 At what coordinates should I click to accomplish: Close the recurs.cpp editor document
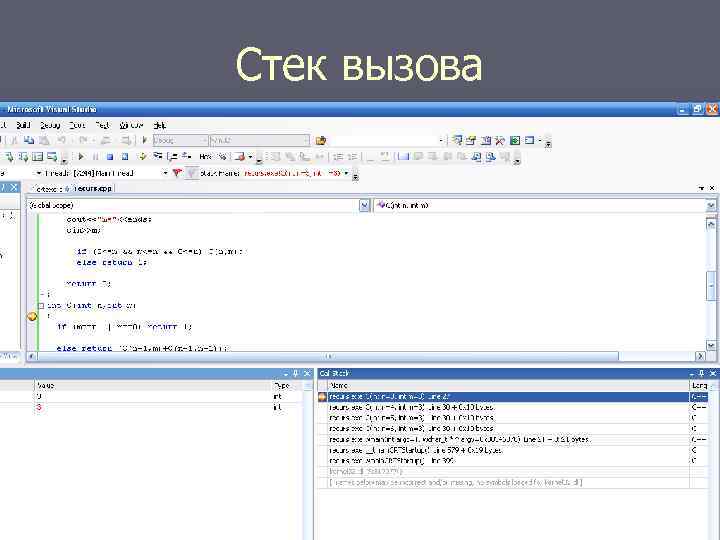(x=712, y=188)
